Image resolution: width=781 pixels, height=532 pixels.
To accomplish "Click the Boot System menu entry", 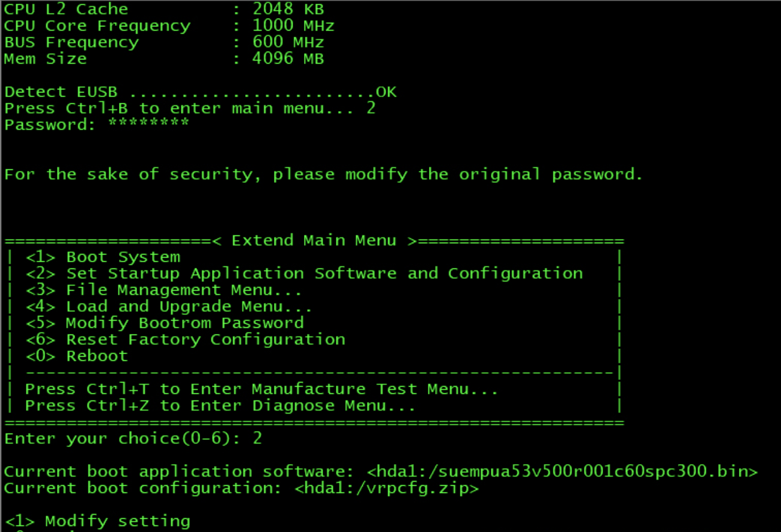I will 103,257.
